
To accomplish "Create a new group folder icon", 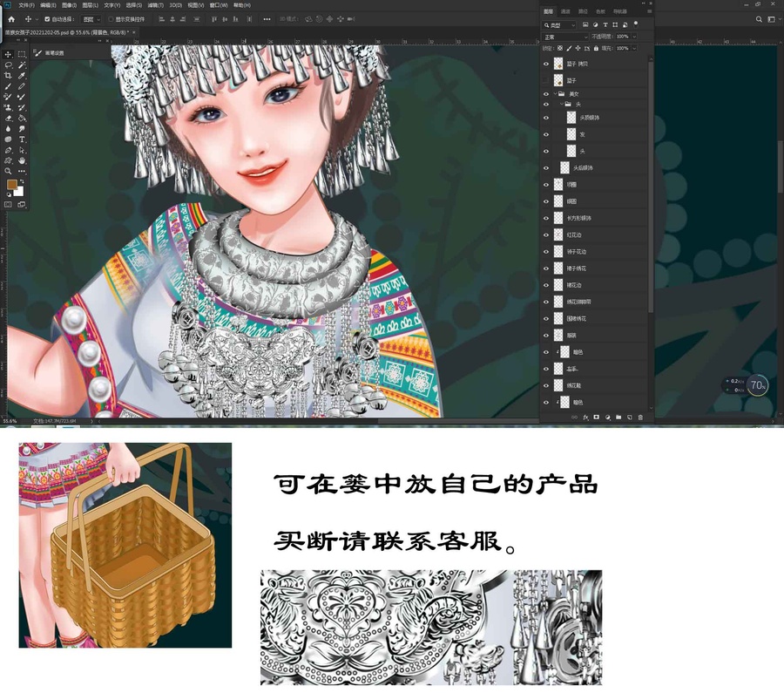I will (618, 418).
